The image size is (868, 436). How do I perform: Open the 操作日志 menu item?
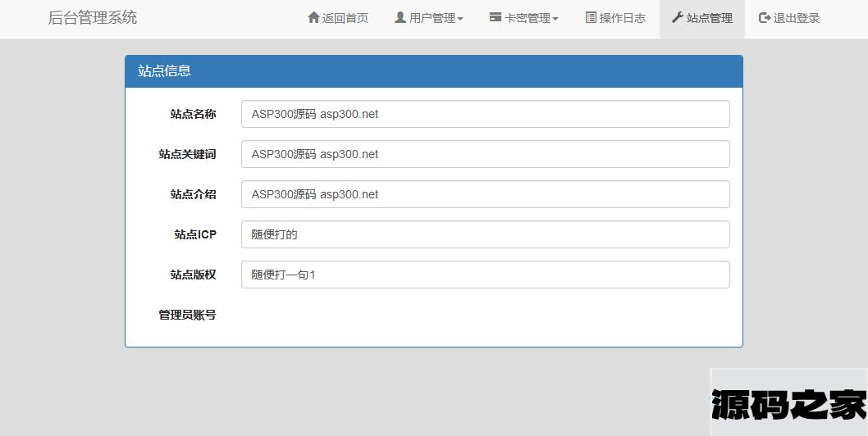(x=623, y=18)
